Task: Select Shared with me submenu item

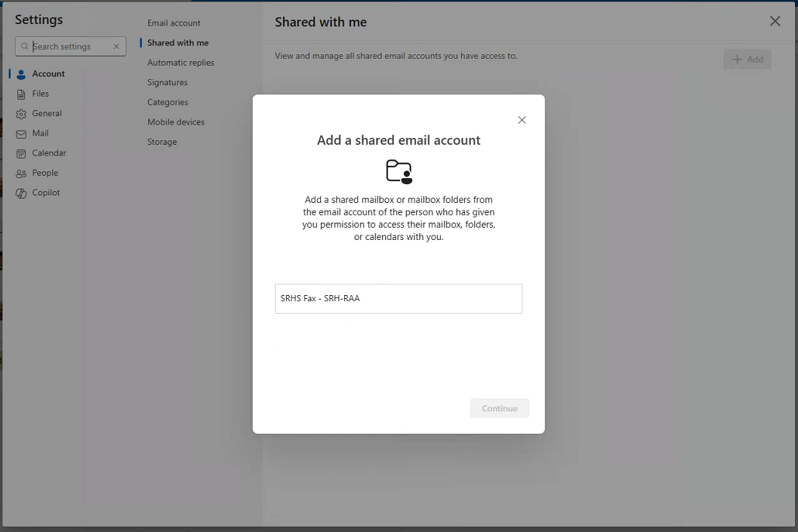Action: pyautogui.click(x=177, y=43)
